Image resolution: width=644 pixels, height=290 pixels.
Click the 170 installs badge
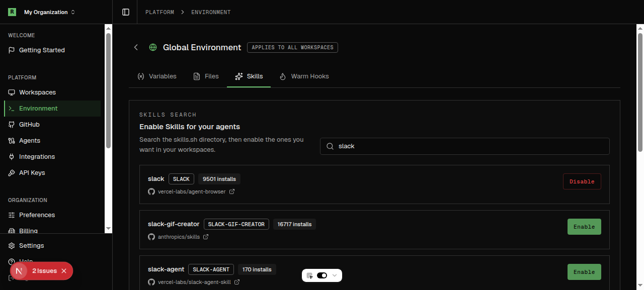pyautogui.click(x=257, y=269)
